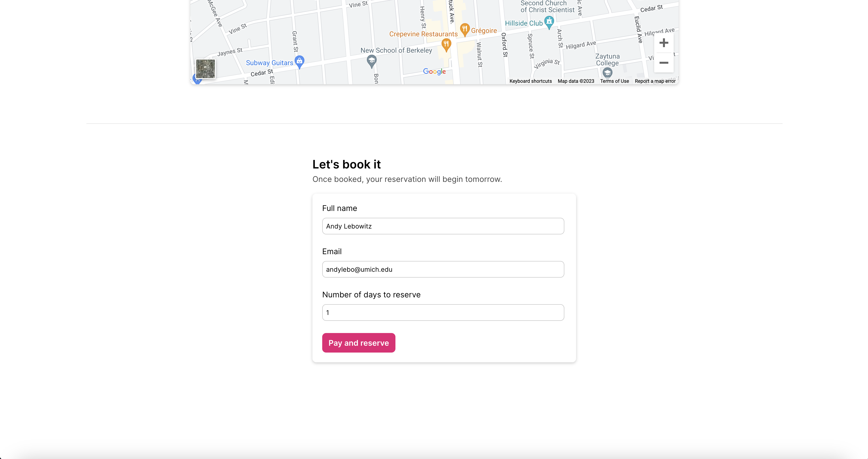Click the Number of days field
The width and height of the screenshot is (868, 459).
tap(443, 313)
